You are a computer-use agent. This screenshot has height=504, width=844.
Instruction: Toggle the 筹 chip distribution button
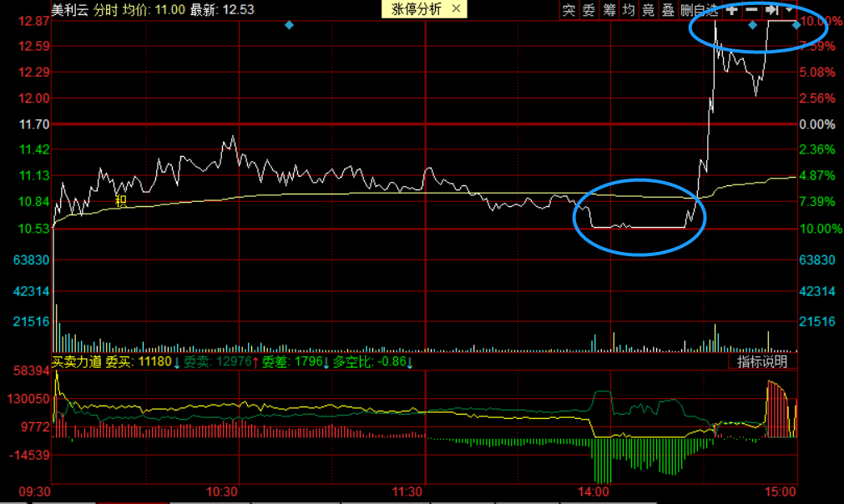pyautogui.click(x=609, y=10)
